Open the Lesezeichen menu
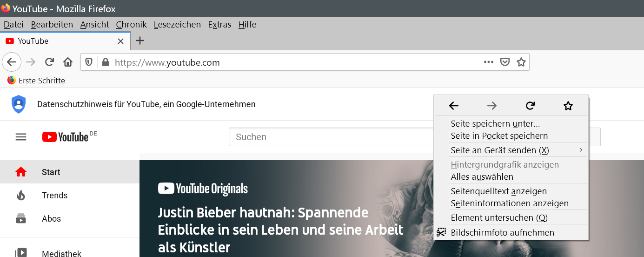This screenshot has width=644, height=257. (177, 25)
